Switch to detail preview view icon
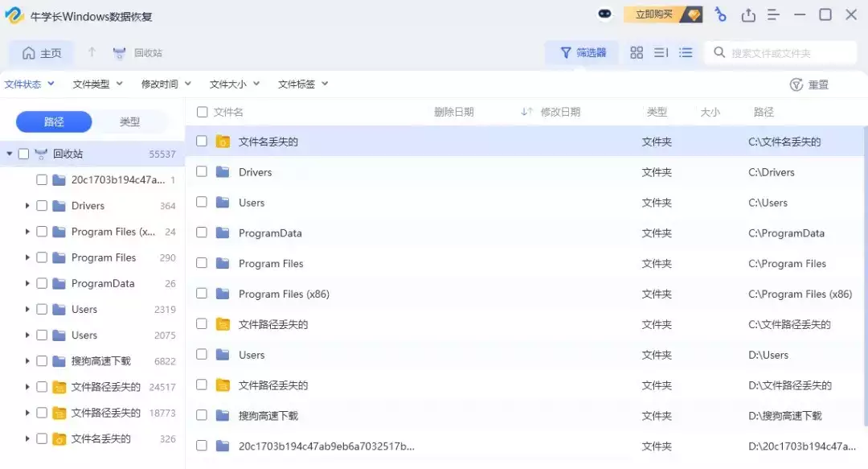The image size is (868, 469). (x=661, y=52)
